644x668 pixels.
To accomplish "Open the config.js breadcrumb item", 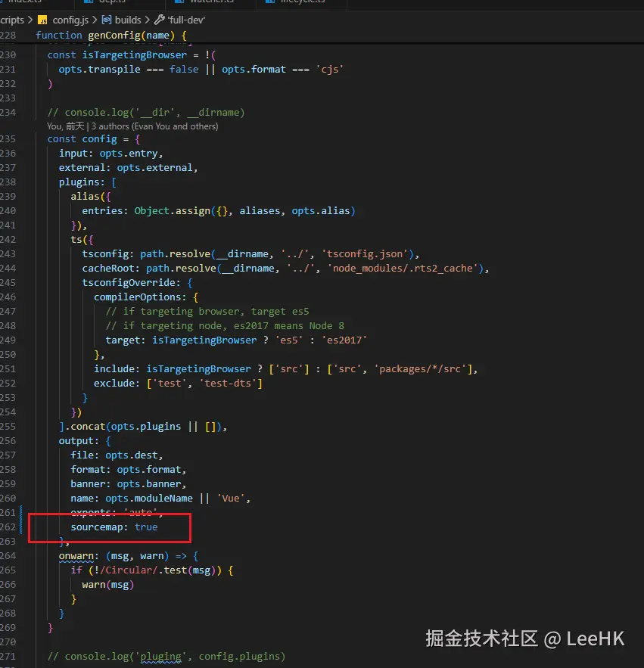I will 71,20.
